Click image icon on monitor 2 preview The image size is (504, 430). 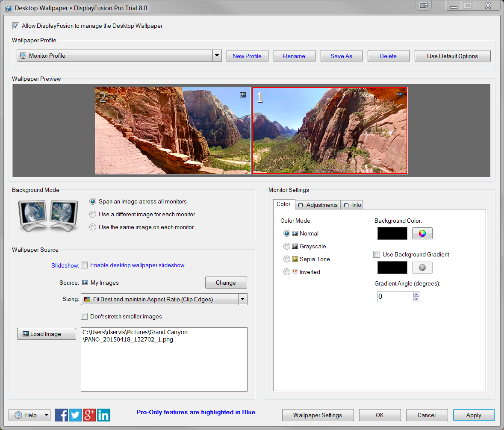coord(243,95)
